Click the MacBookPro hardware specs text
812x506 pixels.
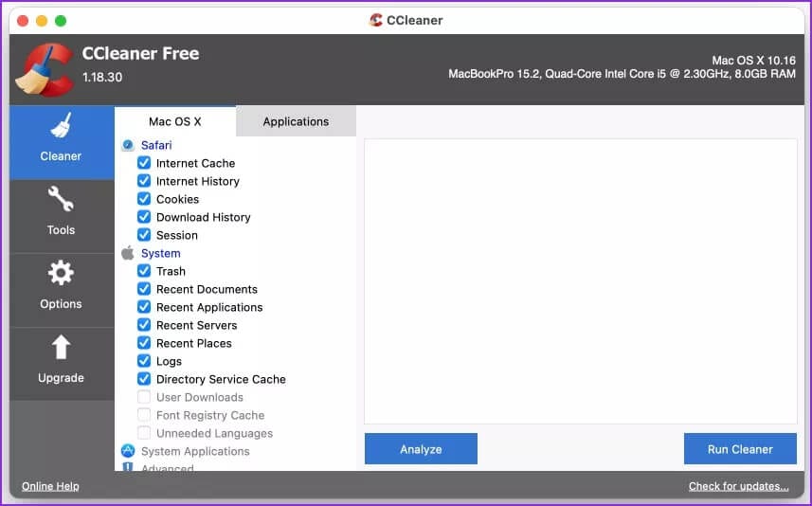pos(622,74)
